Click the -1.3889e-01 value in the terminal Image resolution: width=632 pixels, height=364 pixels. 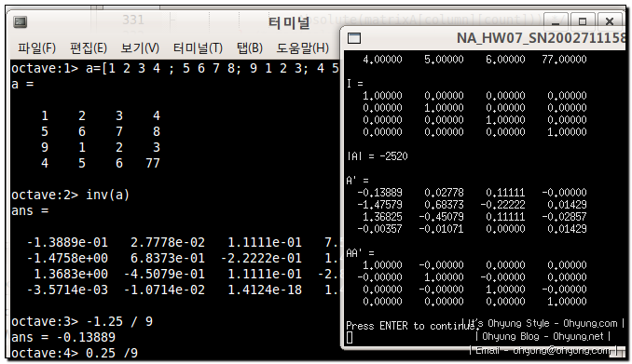(67, 242)
